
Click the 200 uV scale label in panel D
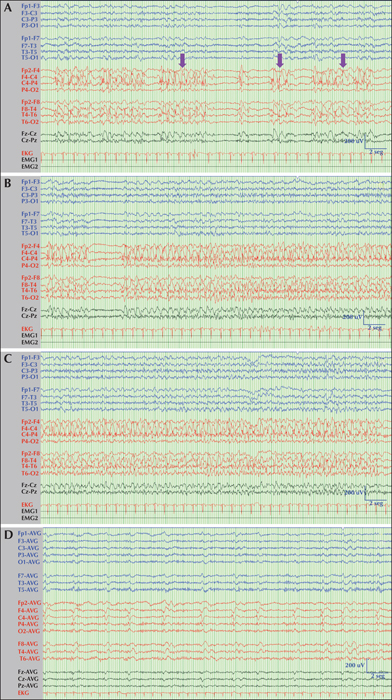[x=356, y=665]
